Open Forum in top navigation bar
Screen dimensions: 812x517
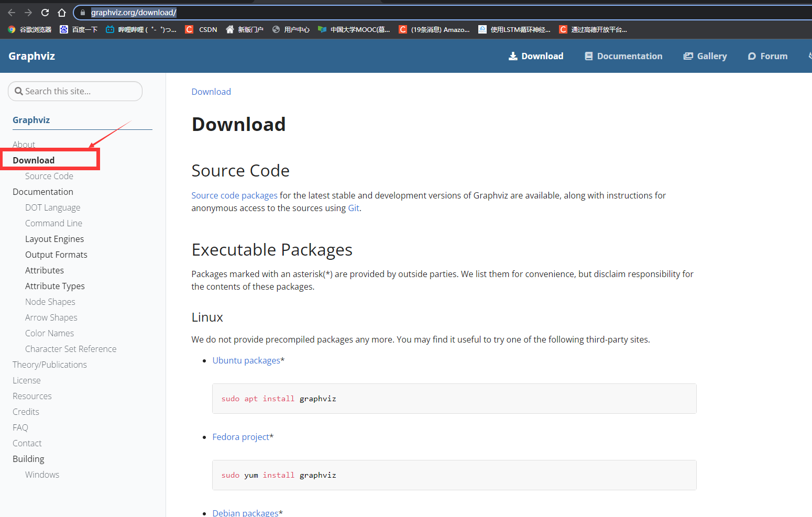[767, 56]
